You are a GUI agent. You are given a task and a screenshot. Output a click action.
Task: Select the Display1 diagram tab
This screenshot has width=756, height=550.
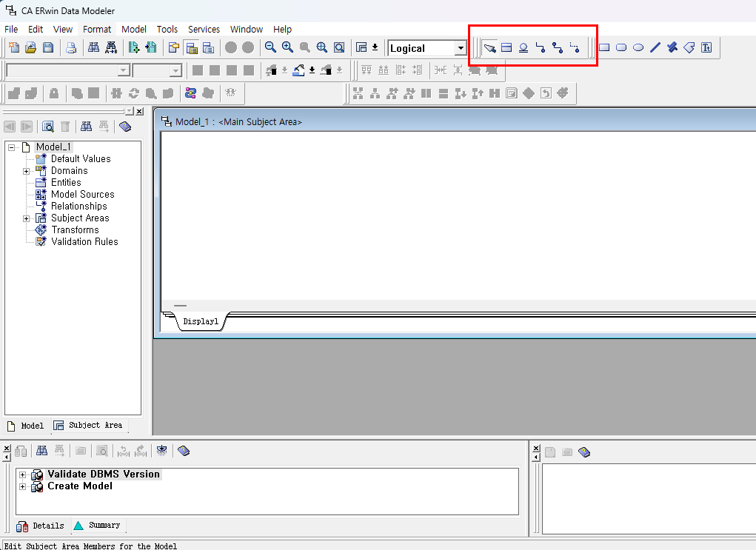[x=201, y=321]
